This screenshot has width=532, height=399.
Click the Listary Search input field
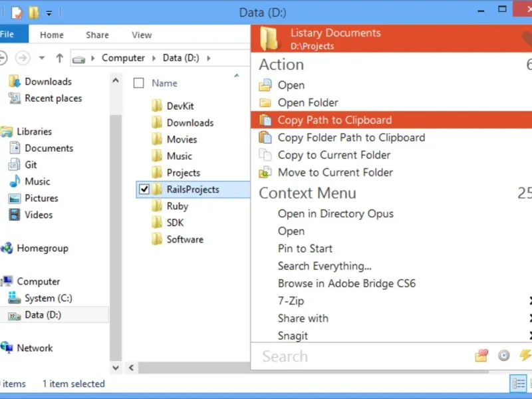[361, 356]
